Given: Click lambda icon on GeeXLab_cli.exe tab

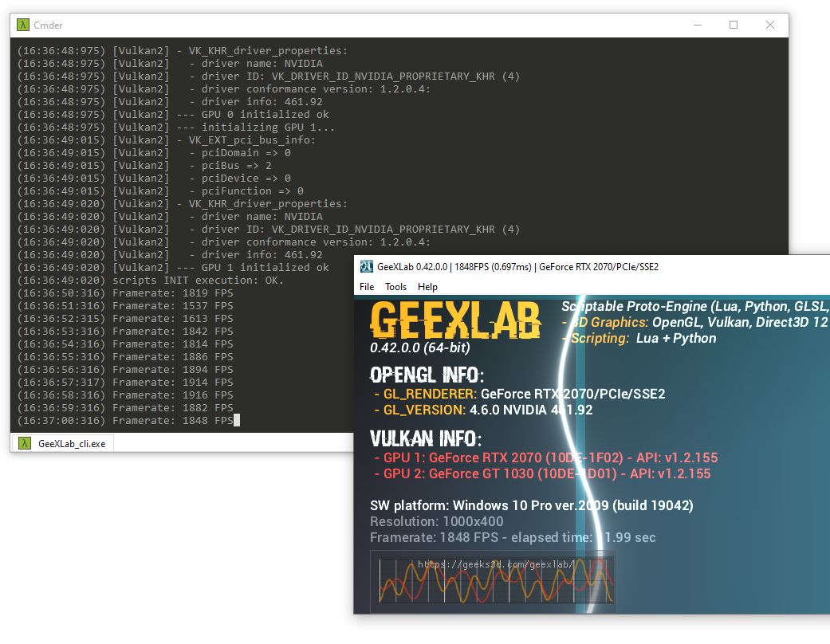Looking at the screenshot, I should 25,443.
